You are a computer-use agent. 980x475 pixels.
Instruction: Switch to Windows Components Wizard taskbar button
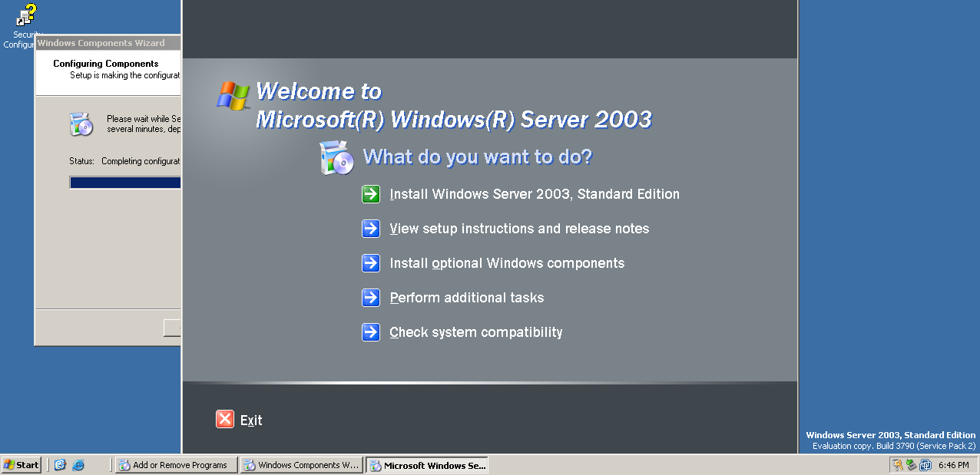tap(302, 465)
